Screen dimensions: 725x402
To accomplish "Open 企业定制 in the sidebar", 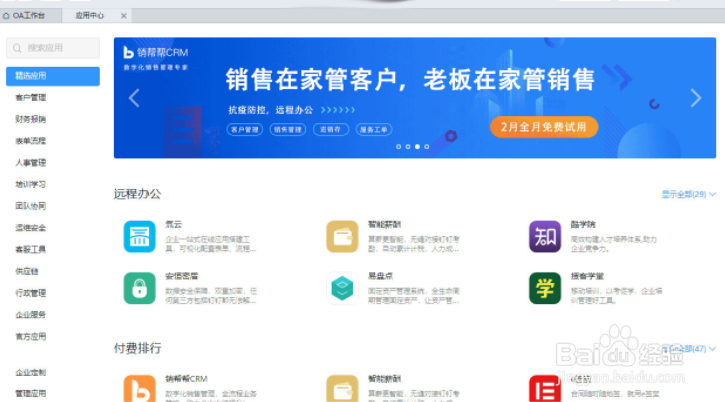I will [x=31, y=372].
